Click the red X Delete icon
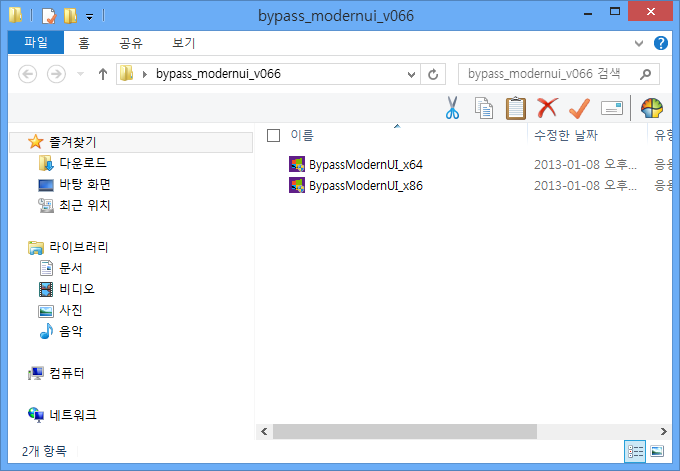Screen dimensions: 680x471 click(547, 108)
